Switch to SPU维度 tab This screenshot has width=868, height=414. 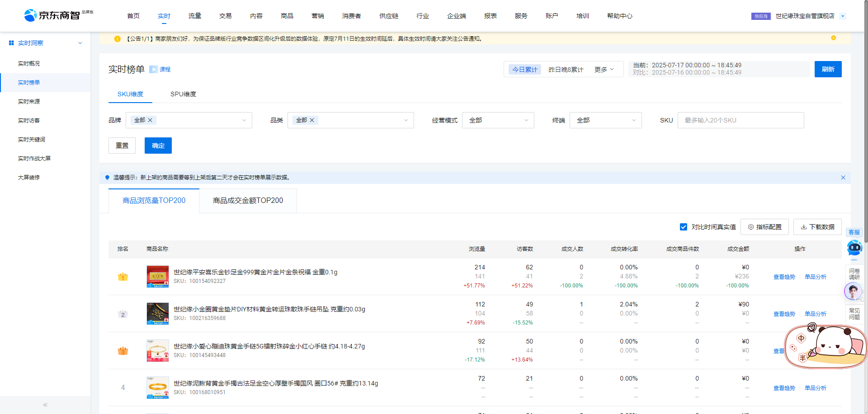(x=183, y=94)
